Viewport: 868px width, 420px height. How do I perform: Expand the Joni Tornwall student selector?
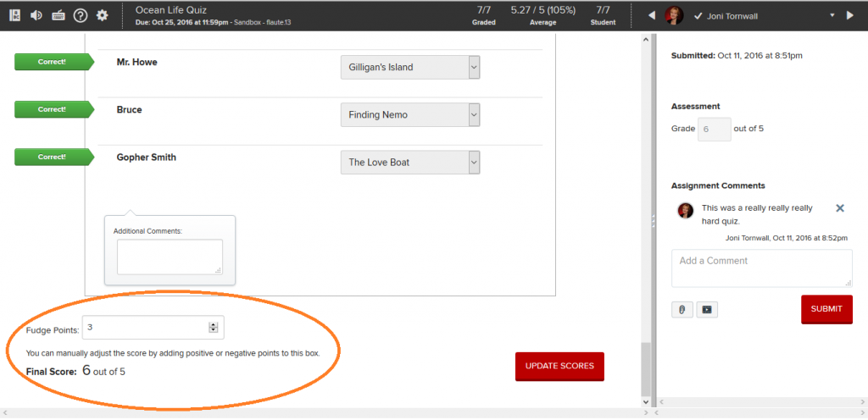pos(832,15)
